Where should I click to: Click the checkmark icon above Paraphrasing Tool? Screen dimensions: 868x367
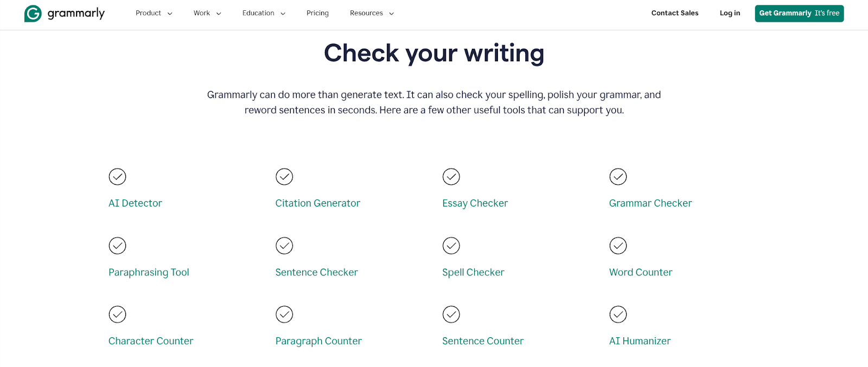(117, 246)
